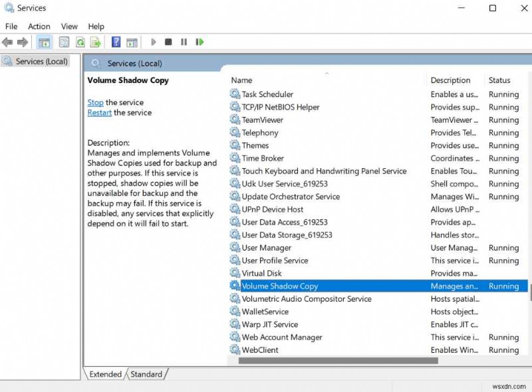Open the View menu

(x=69, y=26)
